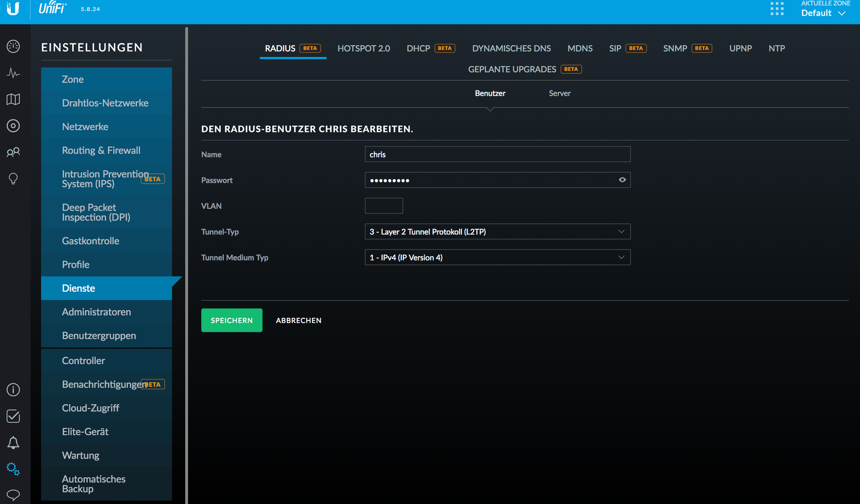The width and height of the screenshot is (860, 504).
Task: Open the Alerts bell icon
Action: pyautogui.click(x=13, y=443)
